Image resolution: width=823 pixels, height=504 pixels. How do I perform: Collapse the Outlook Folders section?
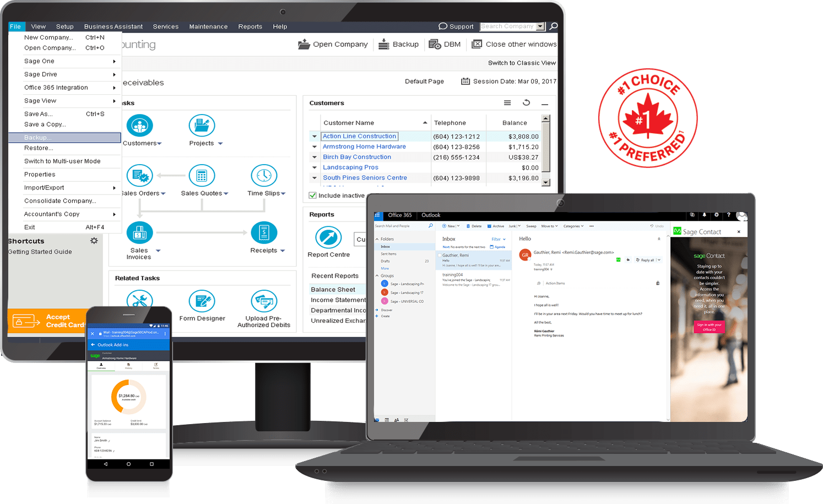click(x=377, y=239)
